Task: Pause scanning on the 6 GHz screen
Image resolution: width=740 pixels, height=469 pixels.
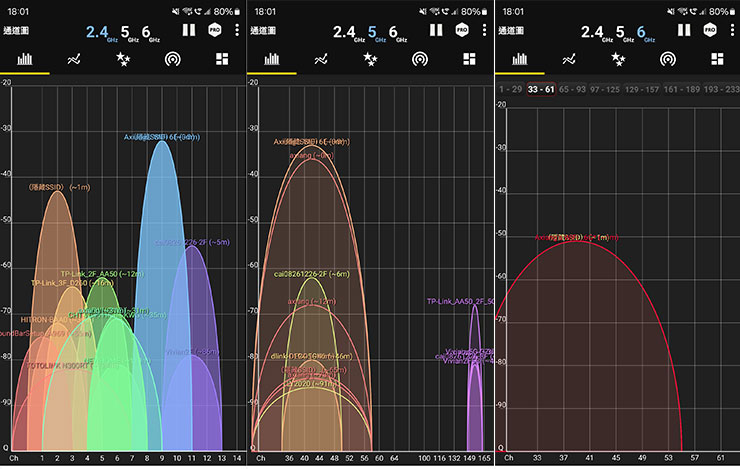Action: (684, 30)
